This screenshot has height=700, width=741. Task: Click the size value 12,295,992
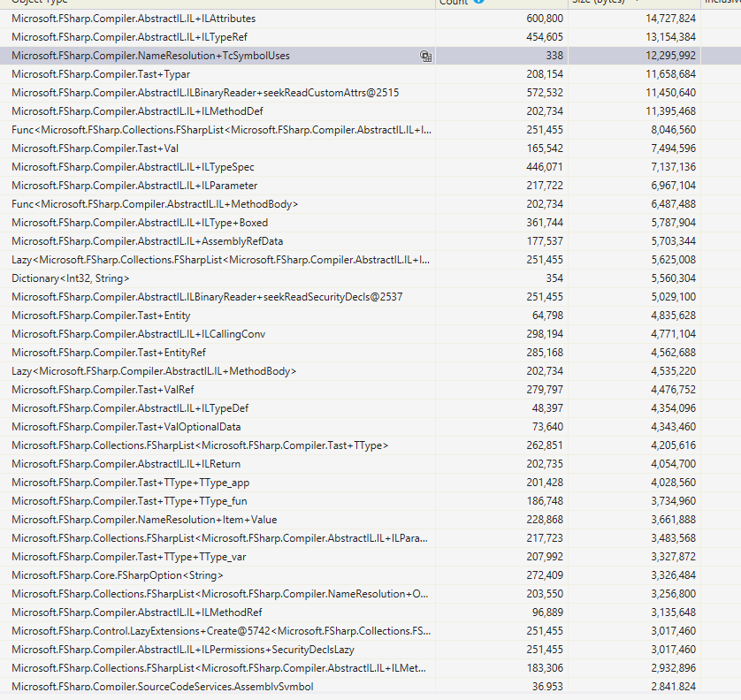[670, 56]
